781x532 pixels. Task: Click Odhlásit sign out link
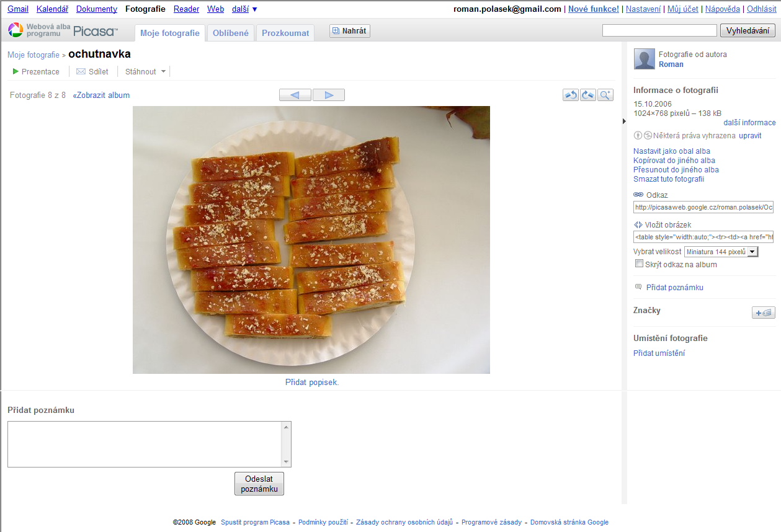click(761, 9)
